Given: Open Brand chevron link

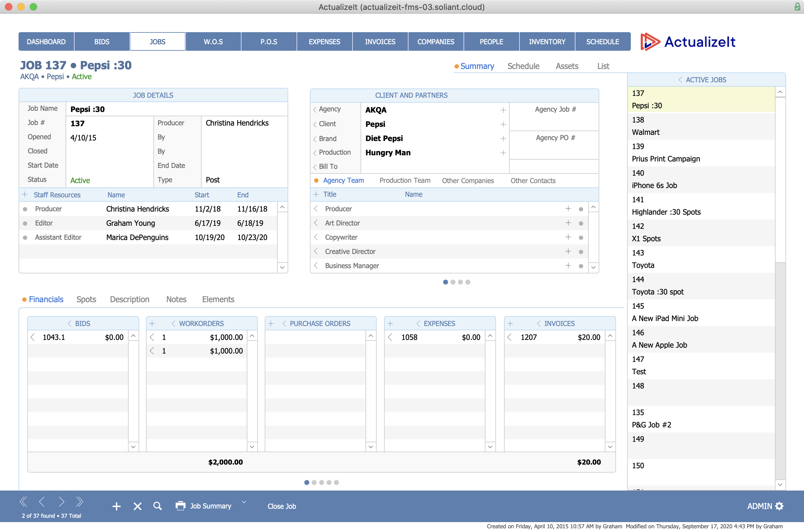Looking at the screenshot, I should 315,139.
